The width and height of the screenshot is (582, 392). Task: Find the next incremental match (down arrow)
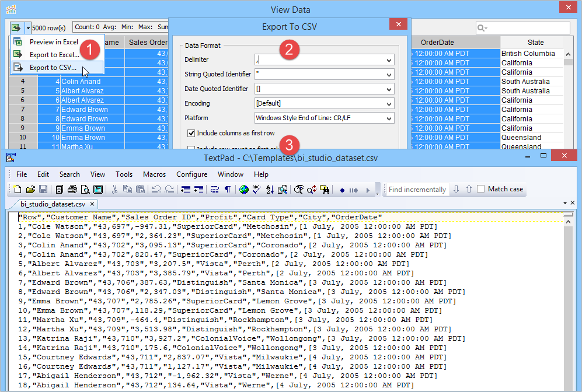click(x=456, y=189)
